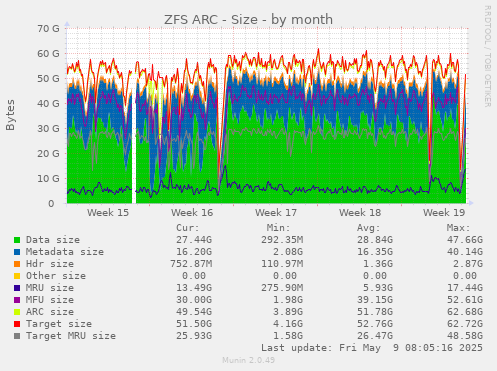Click the 'Target MRU size' legend label
Screen dimensions: 497x371
[x=71, y=336]
